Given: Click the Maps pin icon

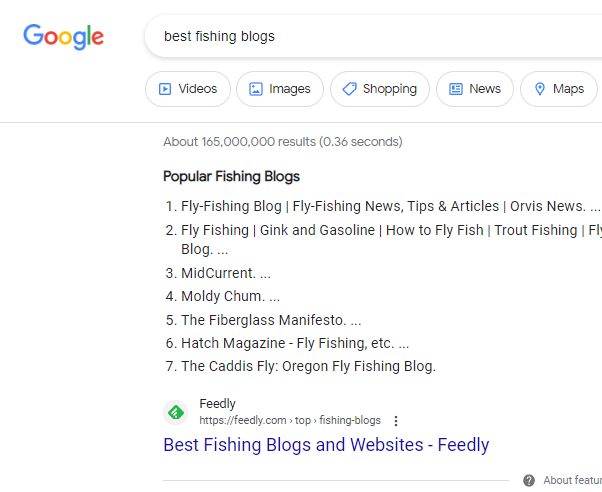Looking at the screenshot, I should (540, 89).
